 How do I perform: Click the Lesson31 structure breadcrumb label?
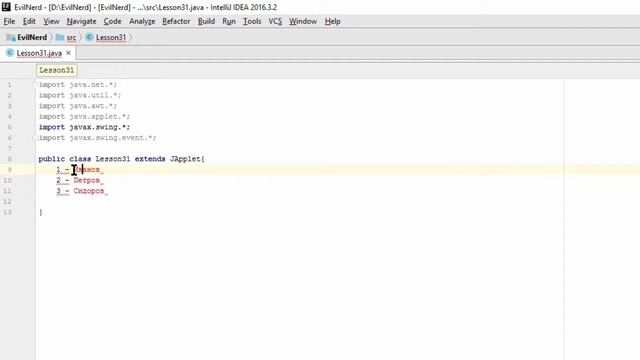[x=57, y=70]
